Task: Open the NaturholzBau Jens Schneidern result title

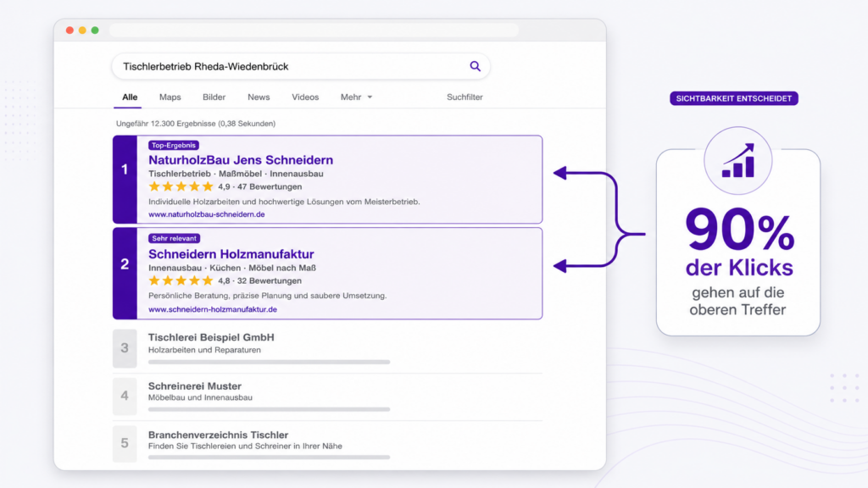Action: (x=240, y=160)
